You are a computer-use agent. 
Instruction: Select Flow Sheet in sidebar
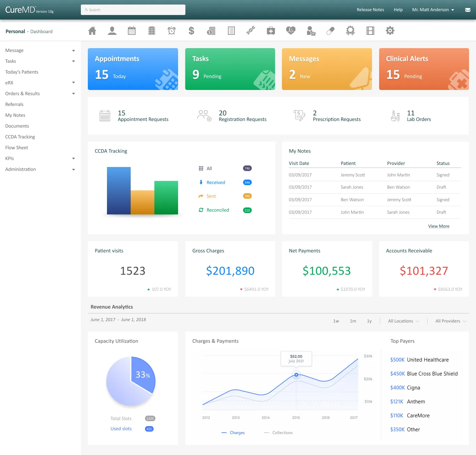pos(17,148)
